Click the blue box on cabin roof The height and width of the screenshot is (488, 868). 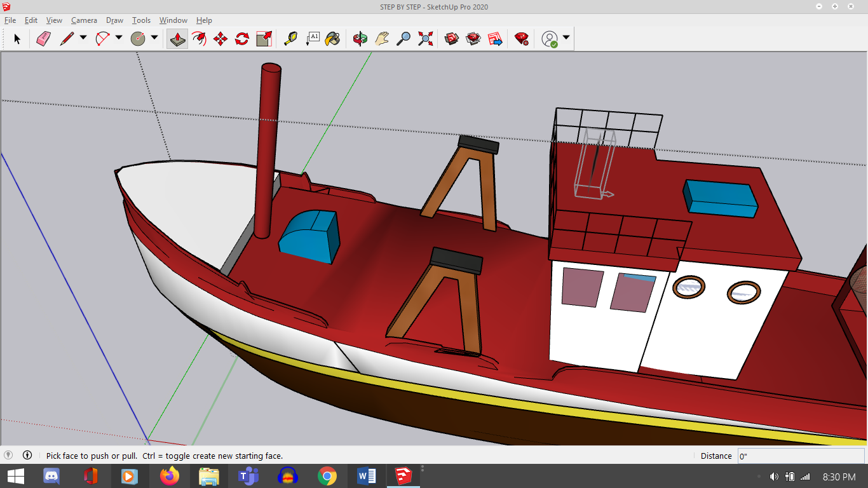coord(721,198)
